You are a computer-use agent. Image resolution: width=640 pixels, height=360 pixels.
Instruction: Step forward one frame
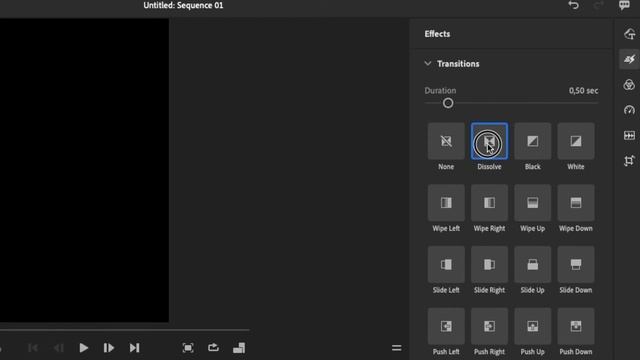tap(109, 348)
